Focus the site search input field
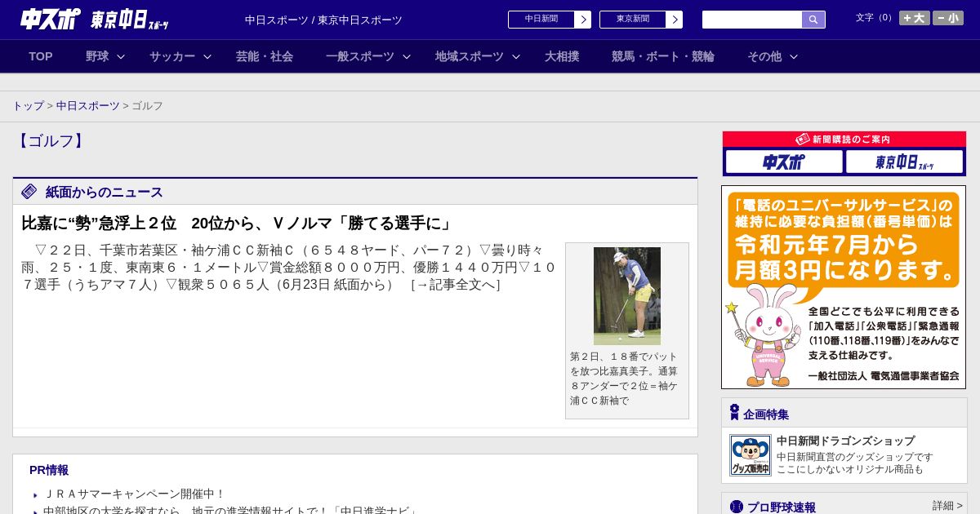The image size is (980, 514). [752, 20]
